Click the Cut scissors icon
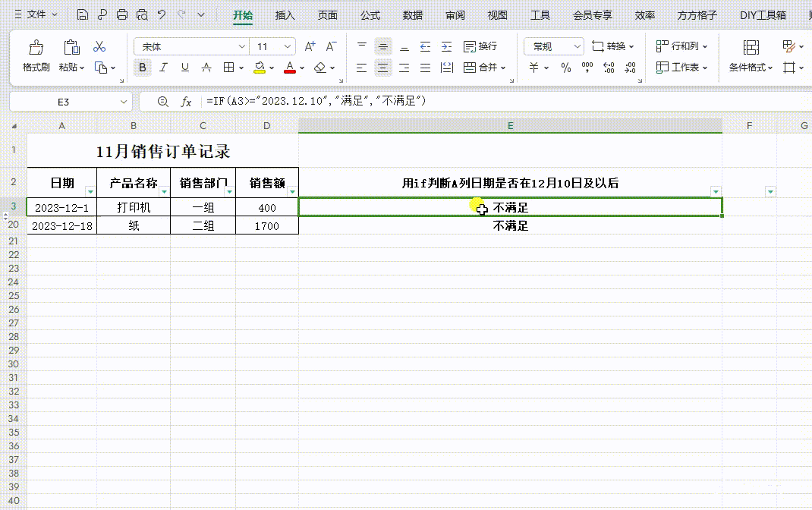The image size is (812, 510). click(99, 46)
